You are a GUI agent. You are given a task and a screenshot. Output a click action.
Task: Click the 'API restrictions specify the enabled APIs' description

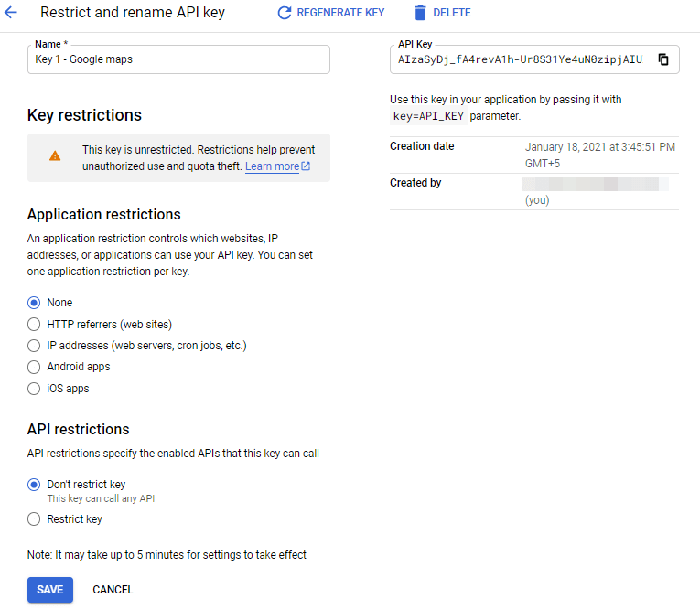click(173, 454)
